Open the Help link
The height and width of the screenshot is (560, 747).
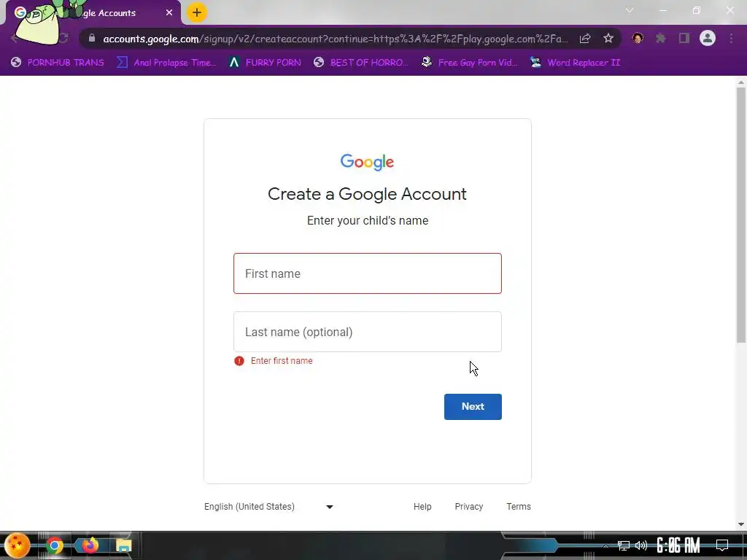pyautogui.click(x=422, y=507)
